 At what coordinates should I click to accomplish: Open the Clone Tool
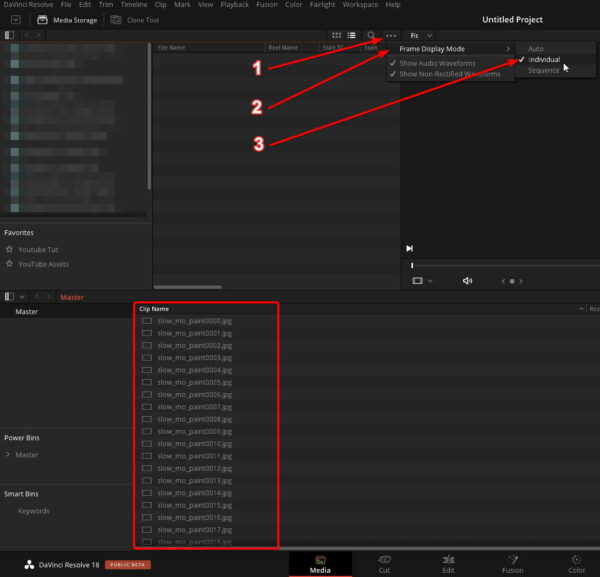(134, 20)
